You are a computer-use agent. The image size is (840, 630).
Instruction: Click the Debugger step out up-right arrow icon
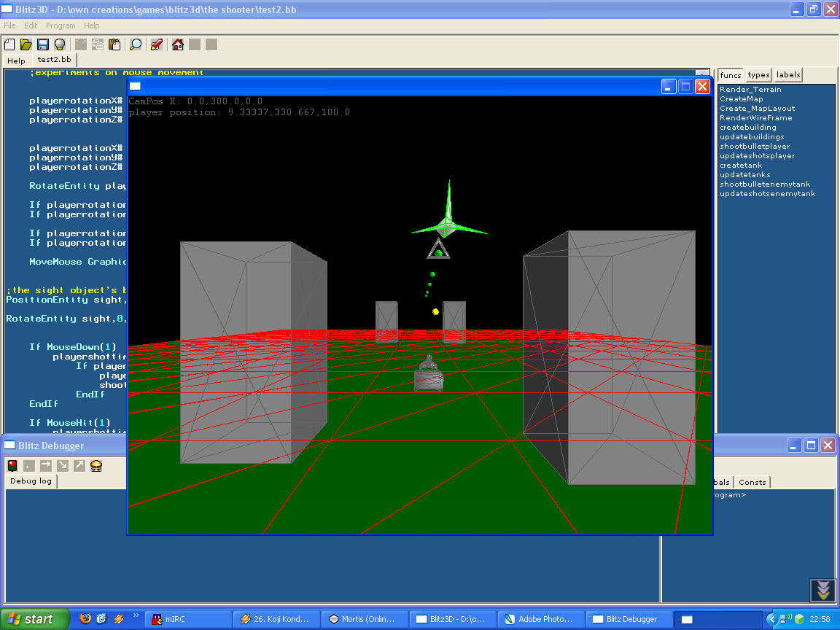point(79,465)
